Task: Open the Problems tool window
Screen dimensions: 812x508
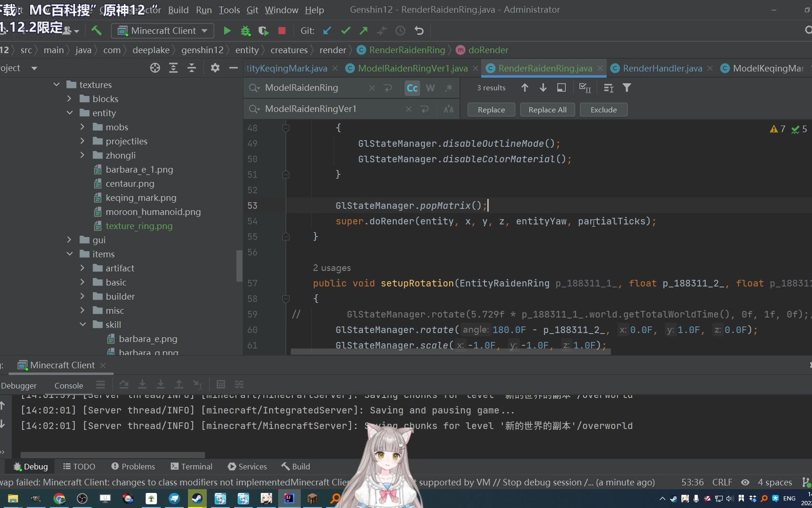Action: click(133, 467)
